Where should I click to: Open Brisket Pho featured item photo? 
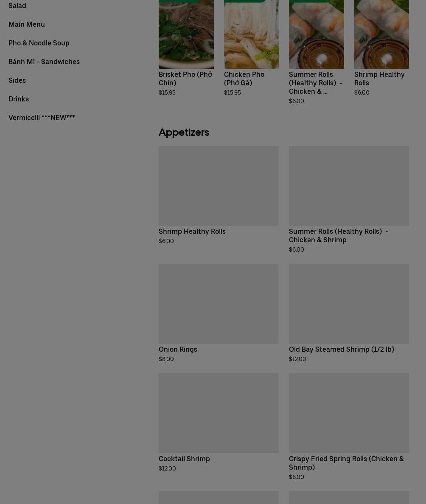click(186, 34)
